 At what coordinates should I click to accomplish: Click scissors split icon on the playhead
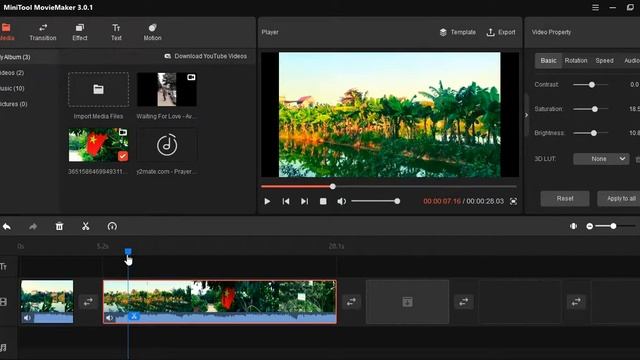tap(133, 316)
